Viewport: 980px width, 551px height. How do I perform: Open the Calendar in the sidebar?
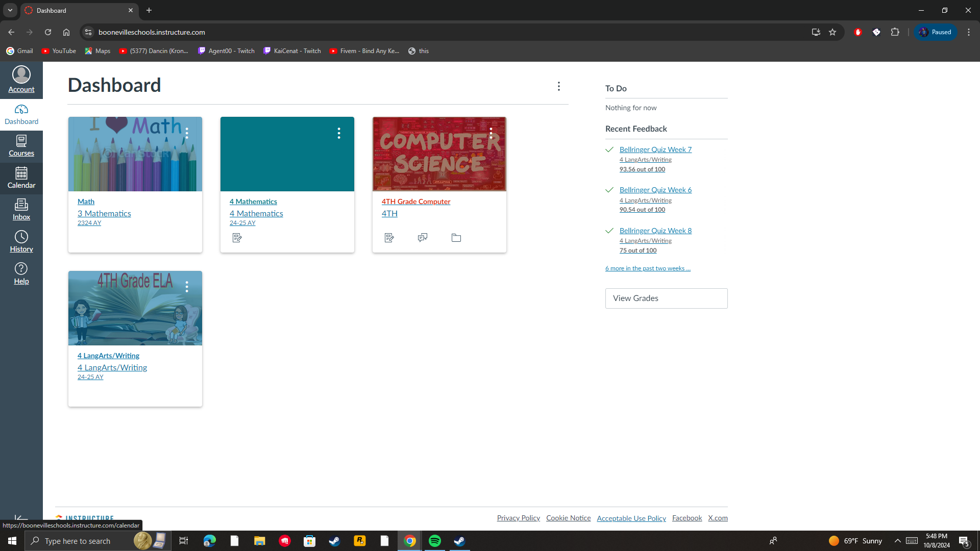coord(21,178)
